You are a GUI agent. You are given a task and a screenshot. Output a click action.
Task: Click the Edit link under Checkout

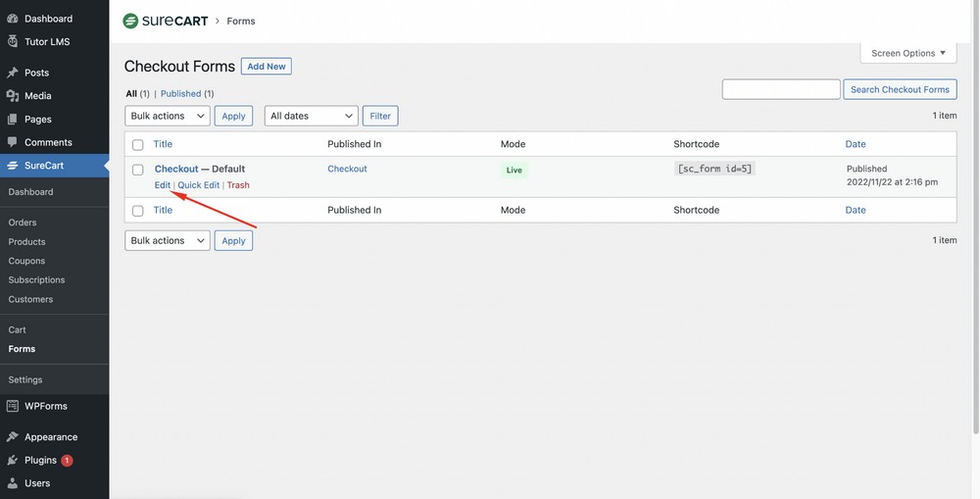pyautogui.click(x=162, y=185)
